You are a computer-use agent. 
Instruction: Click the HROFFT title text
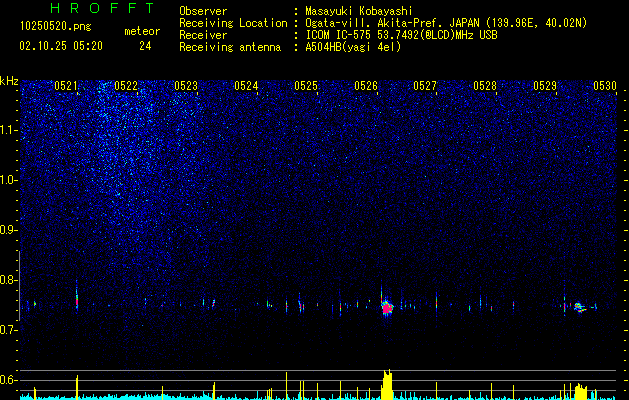103,8
